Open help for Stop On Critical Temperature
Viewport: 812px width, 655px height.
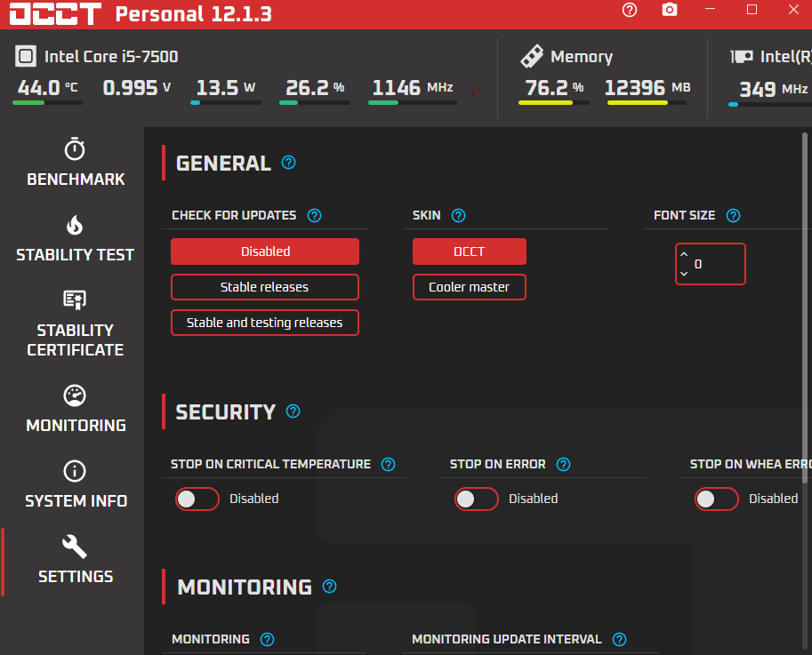click(388, 464)
